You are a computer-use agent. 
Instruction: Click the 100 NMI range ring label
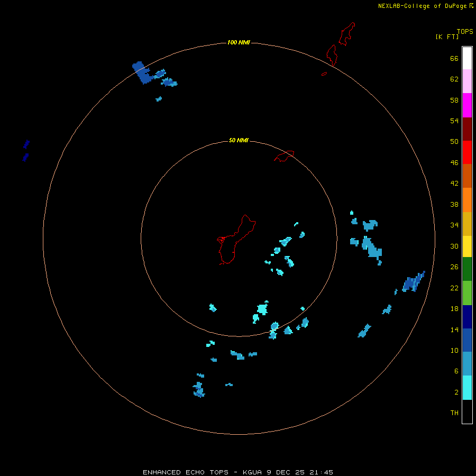coord(239,42)
